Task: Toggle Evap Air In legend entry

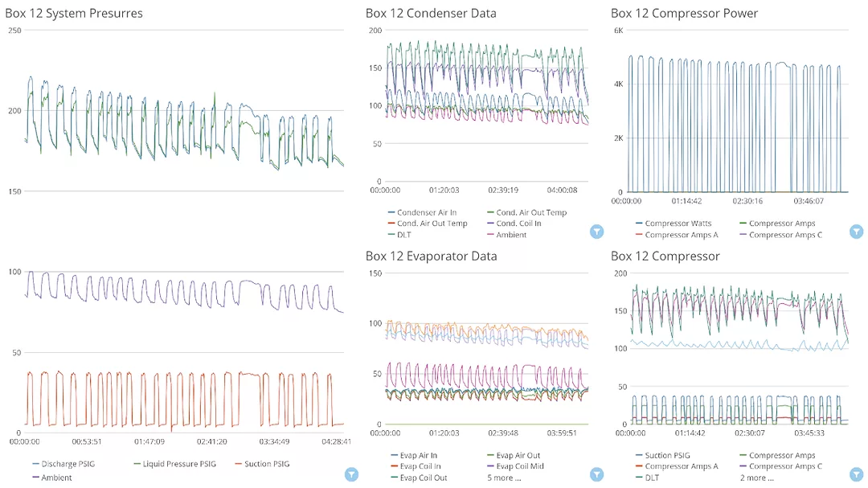Action: [x=414, y=455]
